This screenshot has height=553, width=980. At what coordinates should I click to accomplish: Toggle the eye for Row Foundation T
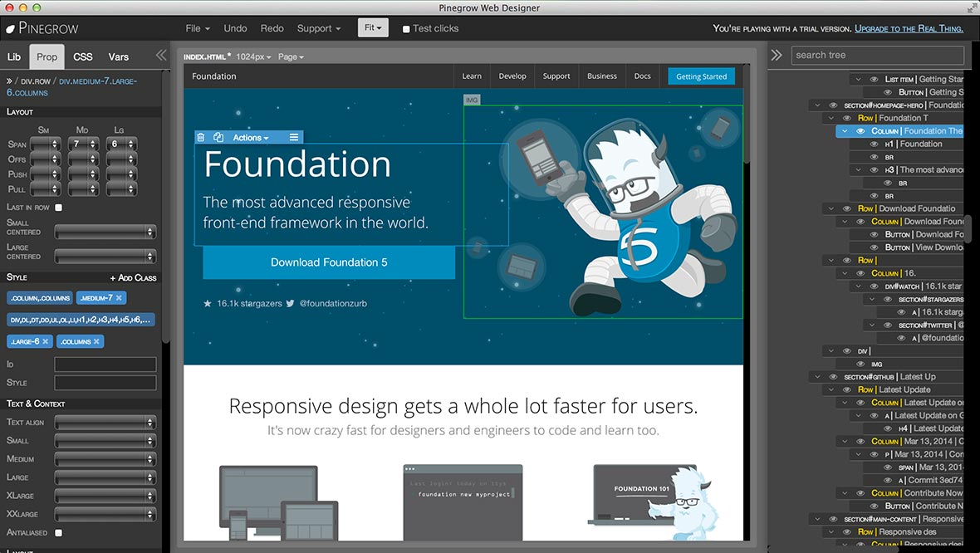[x=847, y=118]
